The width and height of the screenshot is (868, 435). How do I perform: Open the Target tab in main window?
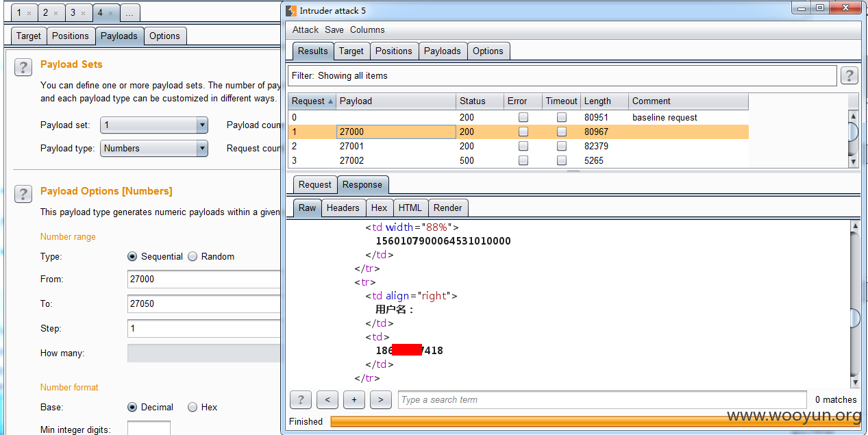[29, 36]
